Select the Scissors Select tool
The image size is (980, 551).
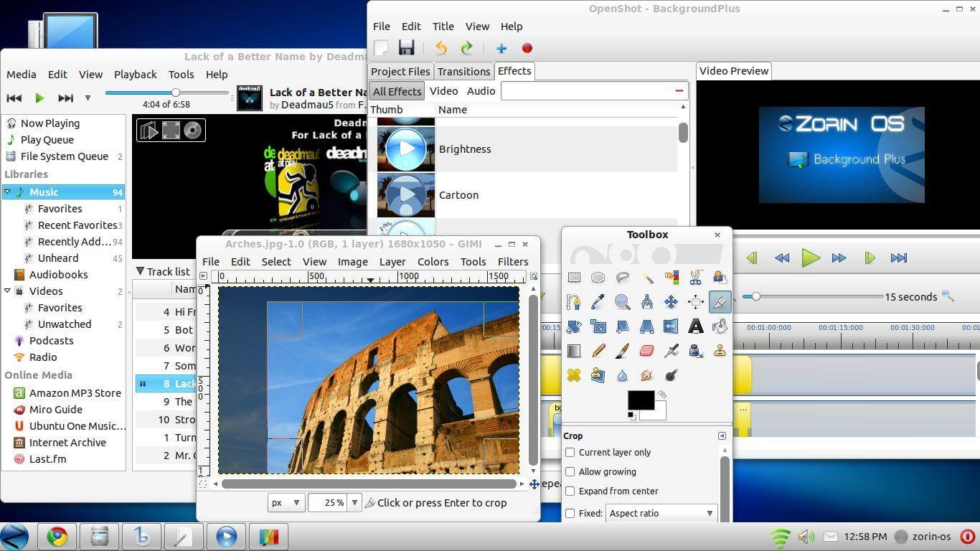coord(695,278)
